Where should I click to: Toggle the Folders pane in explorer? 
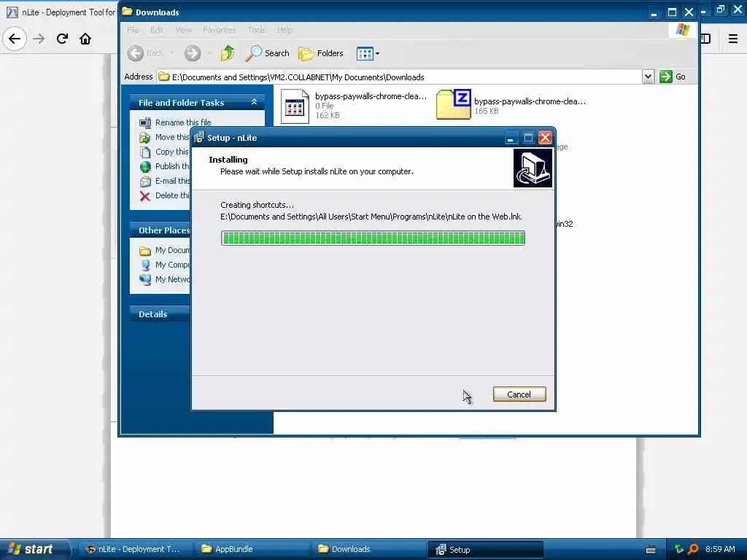(x=321, y=53)
